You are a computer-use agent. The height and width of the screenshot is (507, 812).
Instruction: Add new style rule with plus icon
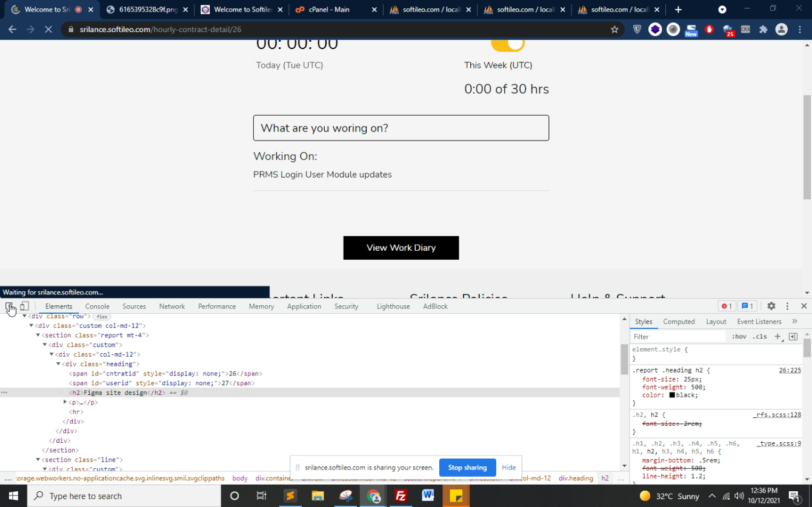coord(777,336)
